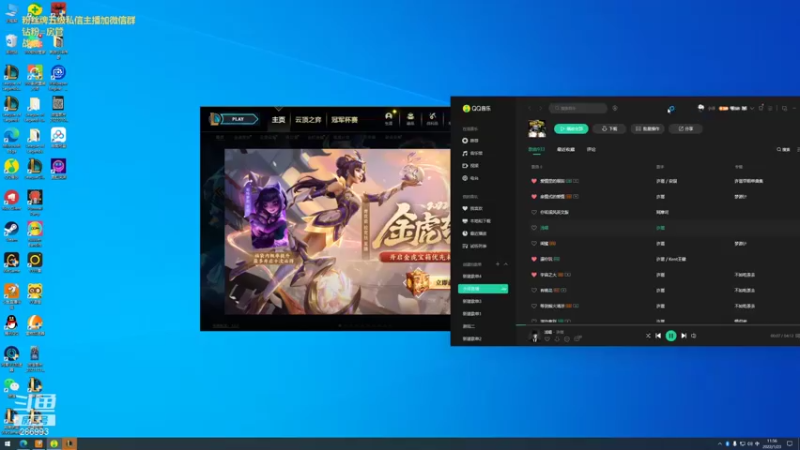Like the fifth song with heart
Image resolution: width=800 pixels, height=450 pixels.
[534, 243]
